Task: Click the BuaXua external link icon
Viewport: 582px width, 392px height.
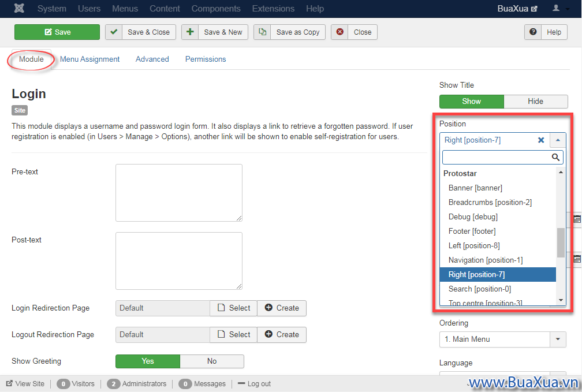Action: pyautogui.click(x=534, y=9)
